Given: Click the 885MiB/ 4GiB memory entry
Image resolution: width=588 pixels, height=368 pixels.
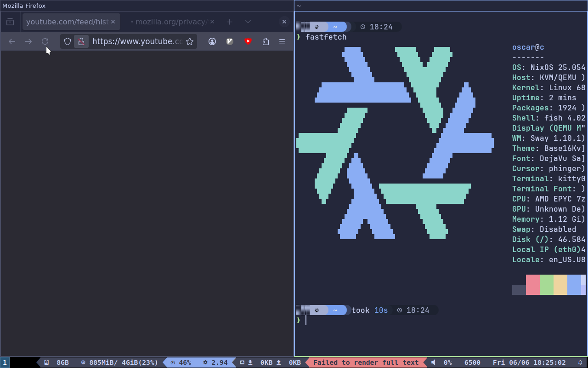Looking at the screenshot, I should pos(119,362).
